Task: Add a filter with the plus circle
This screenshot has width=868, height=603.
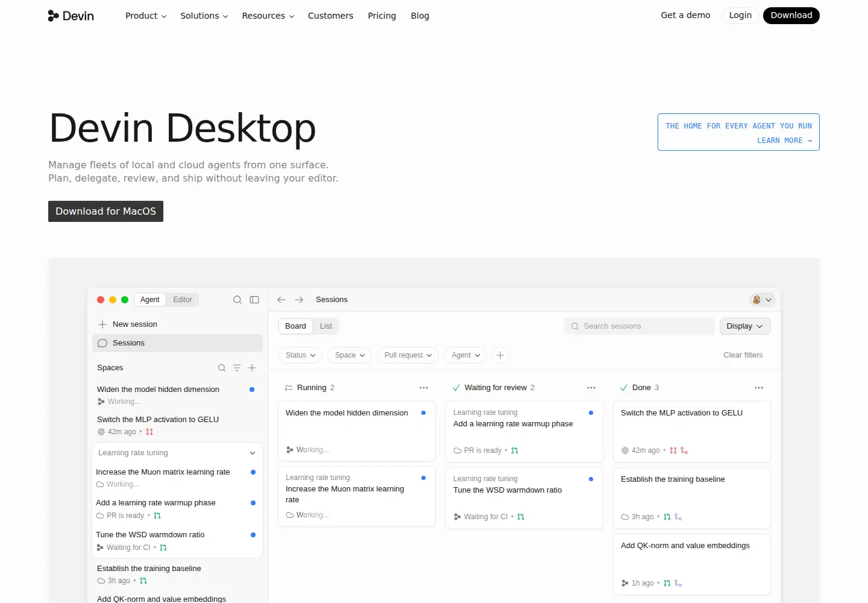Action: pyautogui.click(x=500, y=355)
